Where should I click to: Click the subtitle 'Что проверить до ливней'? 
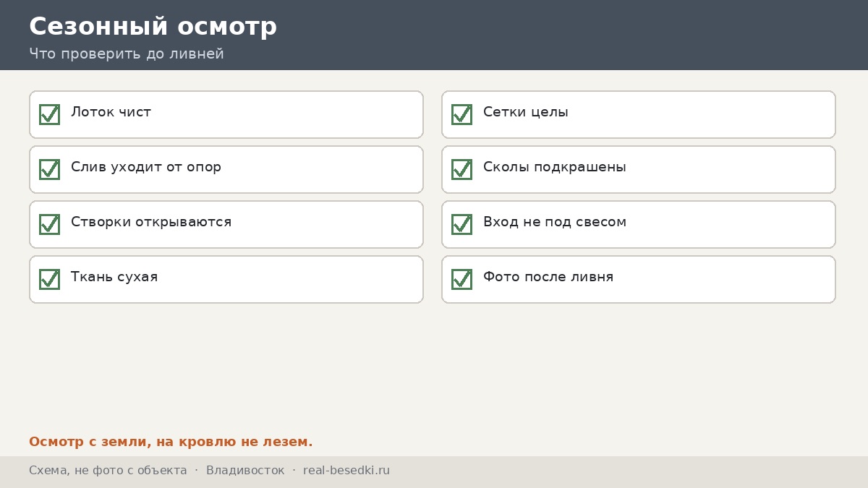point(127,54)
